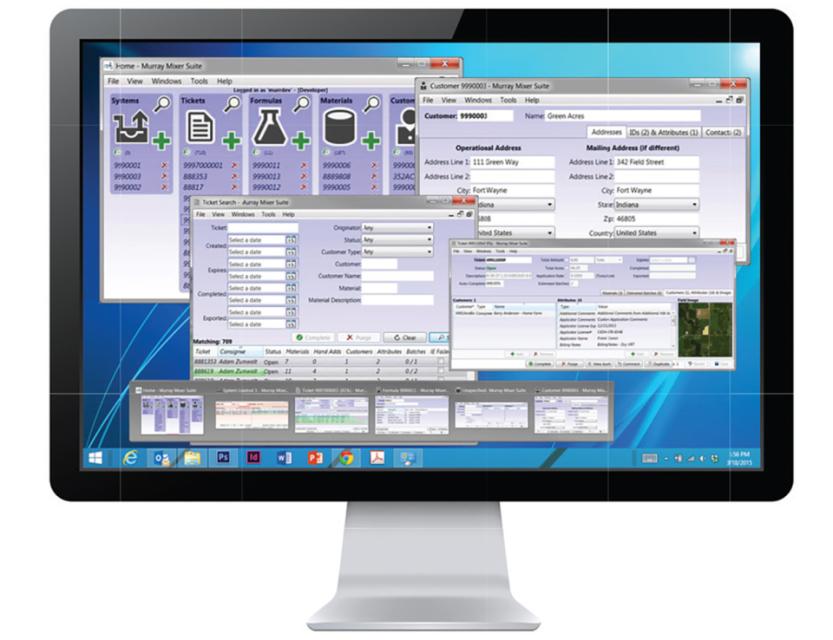Expand the Originator dropdown in Ticket Search
The height and width of the screenshot is (640, 833).
point(397,227)
